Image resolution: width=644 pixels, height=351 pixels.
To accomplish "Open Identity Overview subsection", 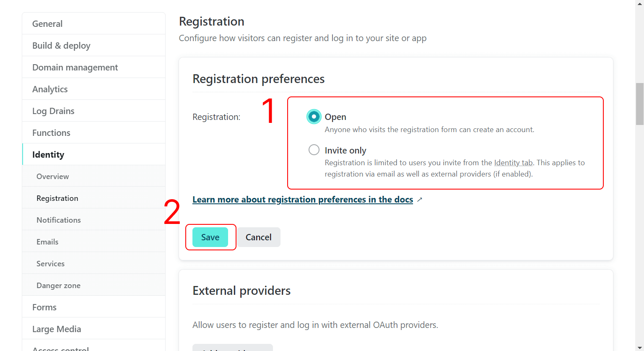I will 53,177.
